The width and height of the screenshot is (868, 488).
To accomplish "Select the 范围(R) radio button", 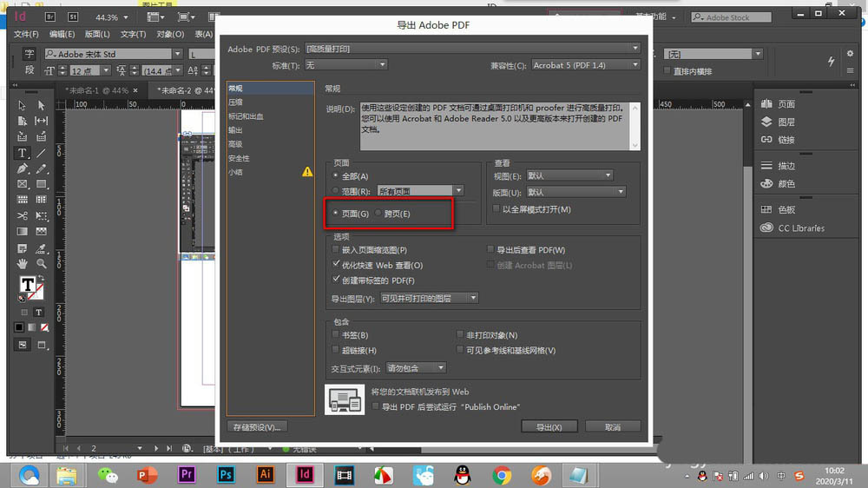I will (x=335, y=190).
